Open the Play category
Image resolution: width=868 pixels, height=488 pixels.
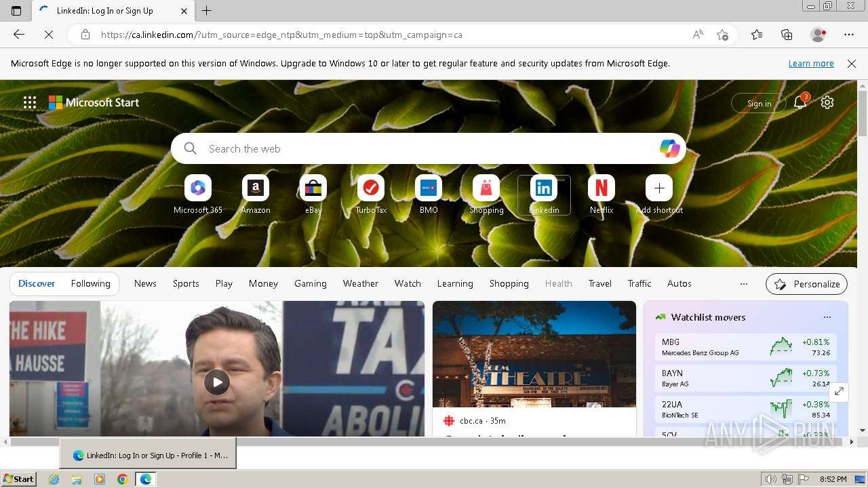coord(224,284)
